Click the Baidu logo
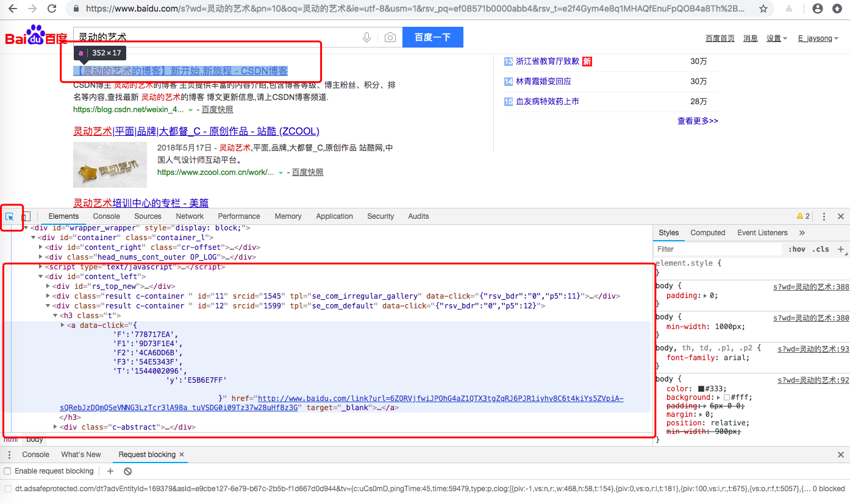The image size is (850, 504). click(37, 36)
